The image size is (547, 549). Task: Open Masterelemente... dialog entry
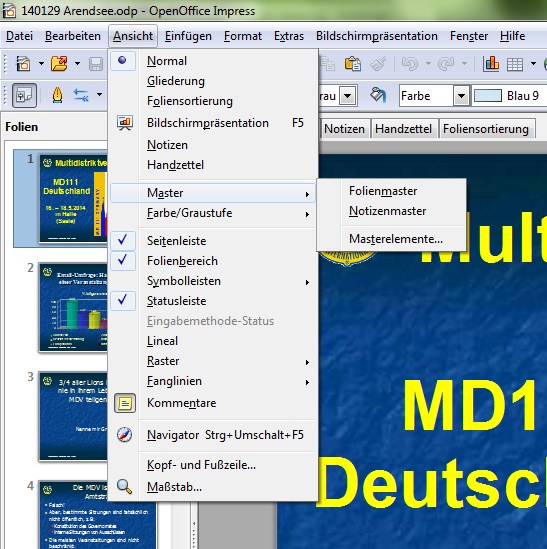392,239
